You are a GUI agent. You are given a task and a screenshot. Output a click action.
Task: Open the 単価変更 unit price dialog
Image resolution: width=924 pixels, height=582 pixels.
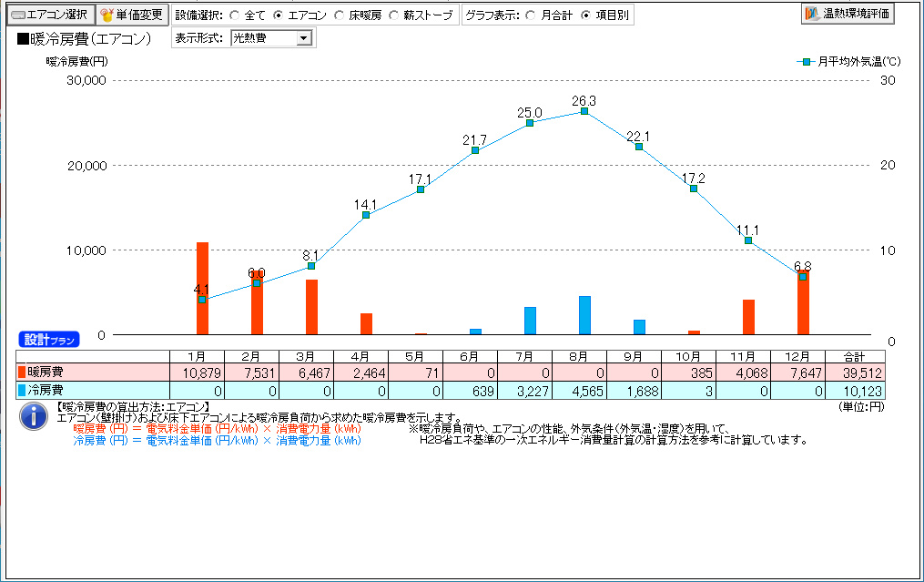coord(132,15)
